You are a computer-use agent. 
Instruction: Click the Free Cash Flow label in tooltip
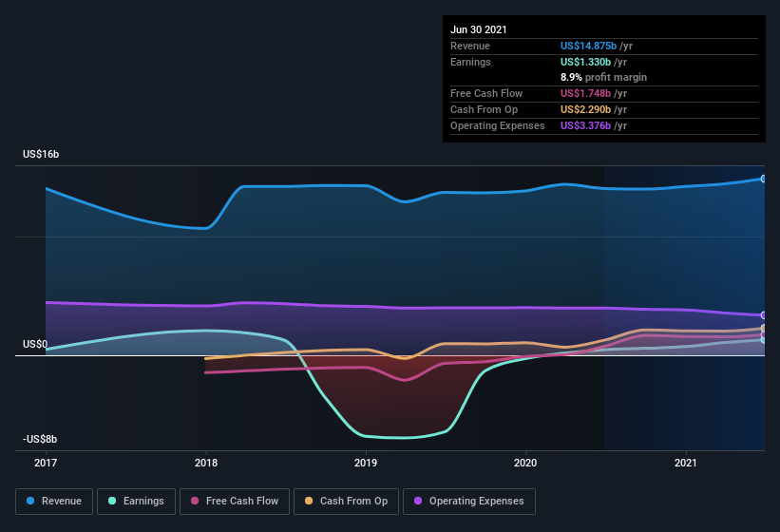(486, 93)
